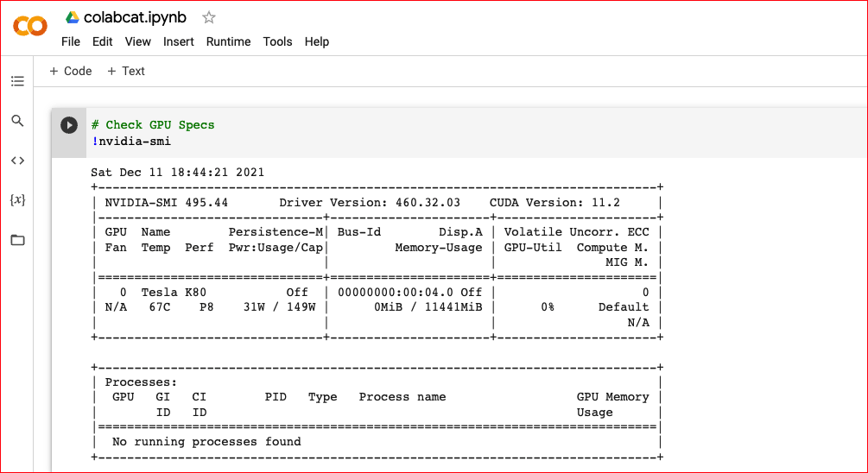Click the timestamp 'Sat Dec 11 18:44:21 2021'

[x=178, y=172]
